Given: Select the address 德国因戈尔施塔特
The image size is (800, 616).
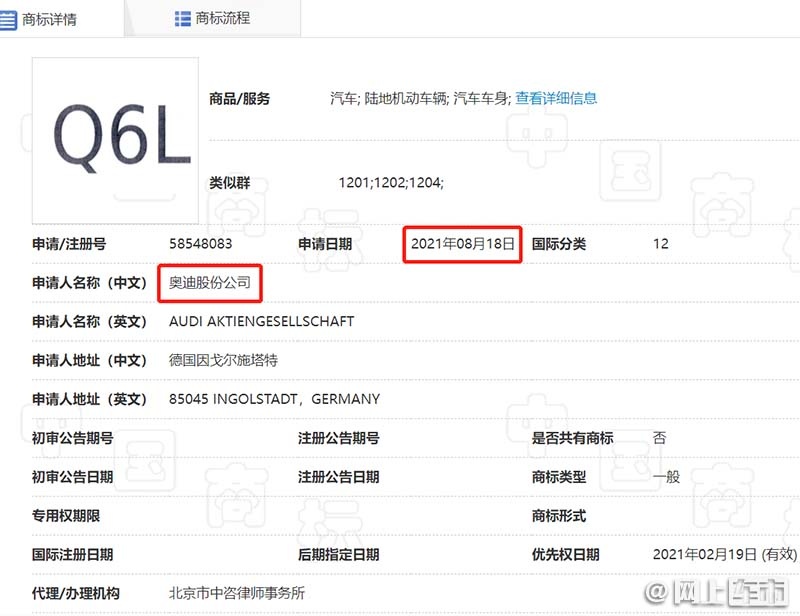Looking at the screenshot, I should tap(223, 360).
